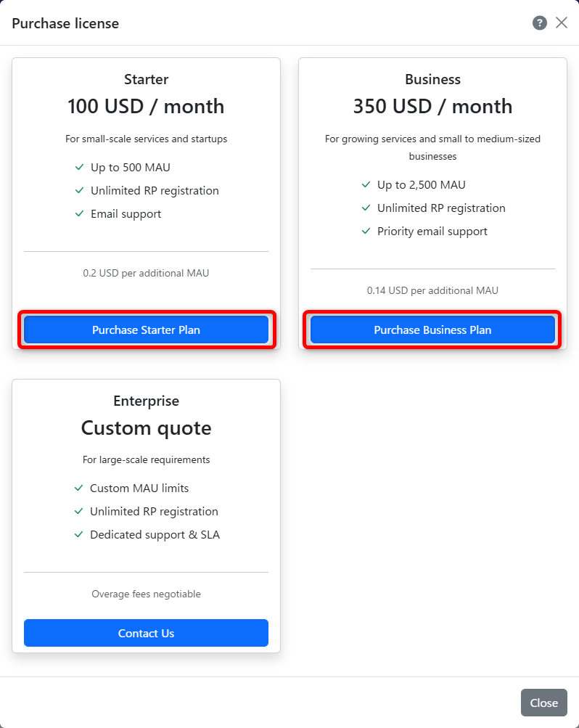The width and height of the screenshot is (579, 728).
Task: Click the gray Close button
Action: [543, 703]
